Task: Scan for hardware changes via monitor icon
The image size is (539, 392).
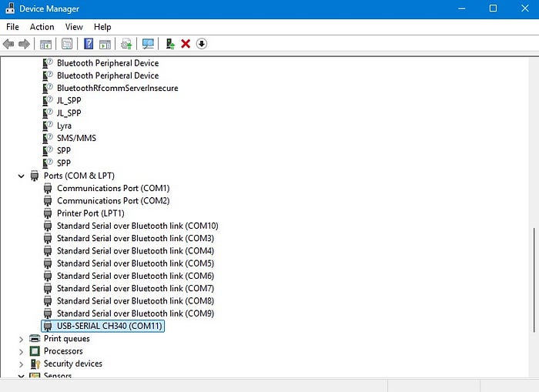Action: [148, 44]
